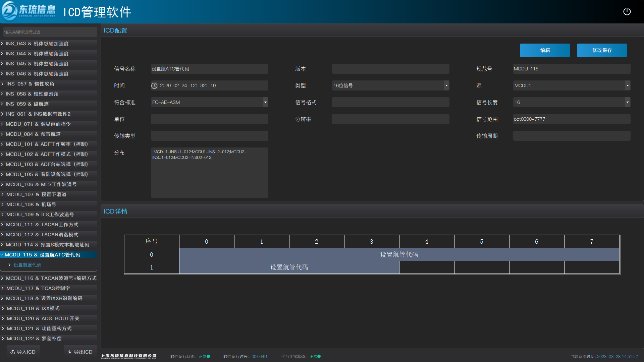Click the 设置航管代码 cell in row 0
644x362 pixels.
(x=399, y=255)
